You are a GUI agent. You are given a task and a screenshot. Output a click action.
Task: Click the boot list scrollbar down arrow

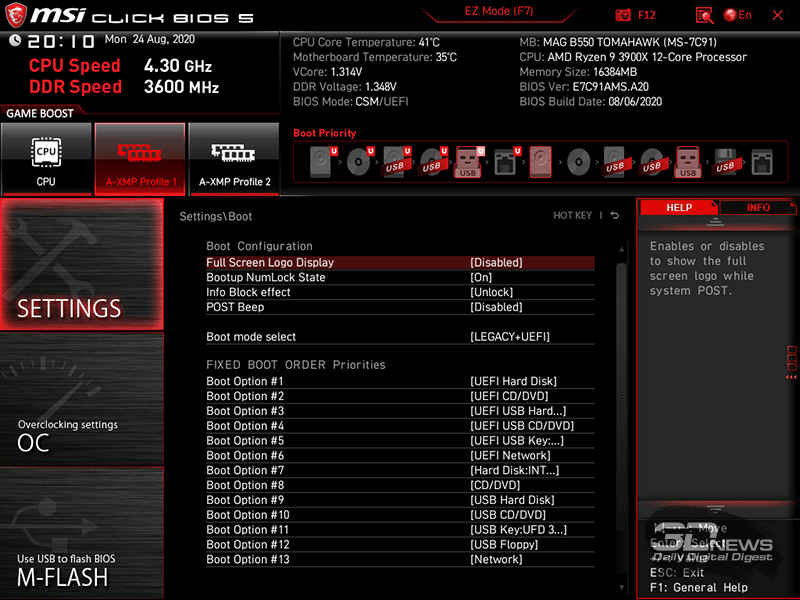[x=621, y=588]
